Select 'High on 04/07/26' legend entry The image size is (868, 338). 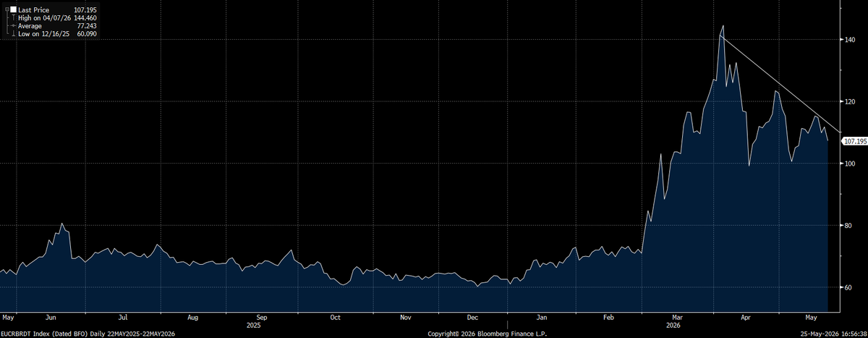tap(44, 17)
